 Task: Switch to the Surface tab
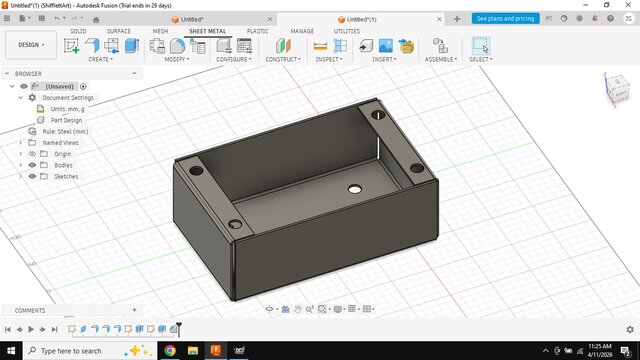click(x=118, y=31)
